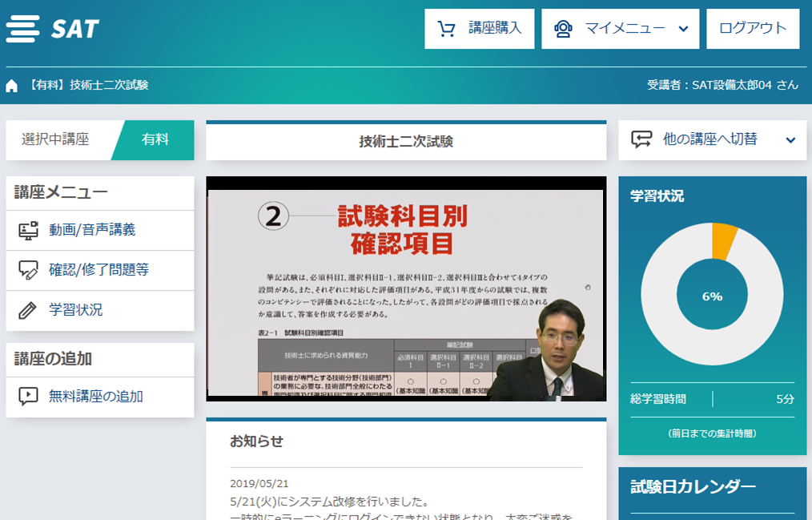Play the lecture video thumbnail
812x520 pixels.
tap(406, 289)
